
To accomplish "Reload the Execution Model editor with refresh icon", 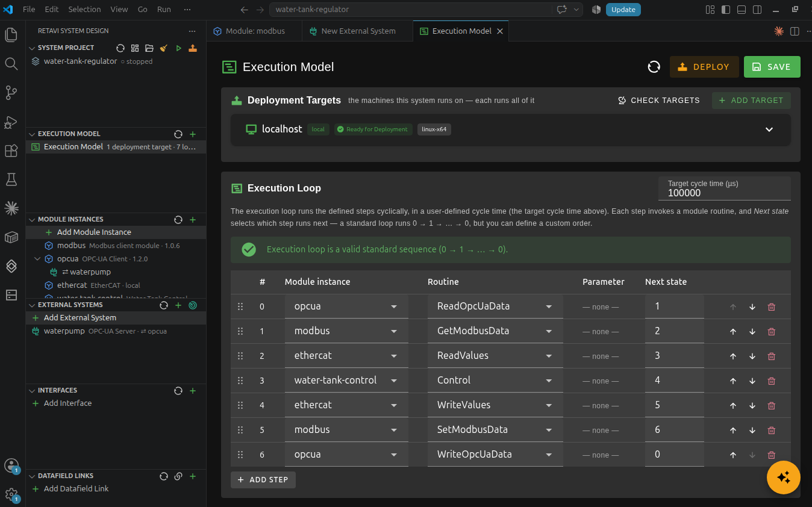I will pyautogui.click(x=654, y=67).
